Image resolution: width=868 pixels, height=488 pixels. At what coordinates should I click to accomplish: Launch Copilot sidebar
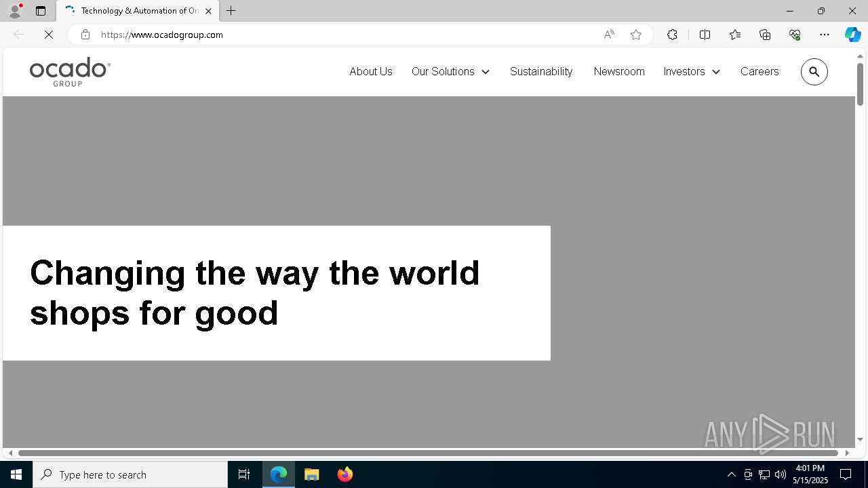[x=853, y=35]
